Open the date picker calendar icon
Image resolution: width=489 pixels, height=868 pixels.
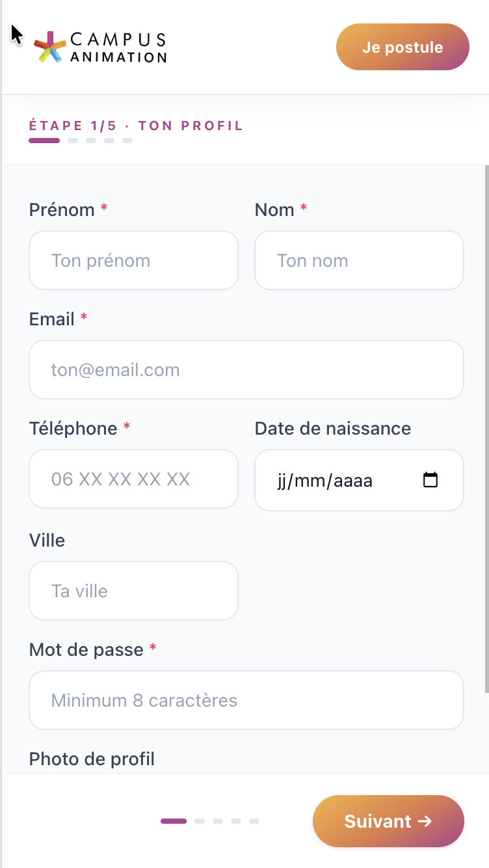(x=430, y=480)
